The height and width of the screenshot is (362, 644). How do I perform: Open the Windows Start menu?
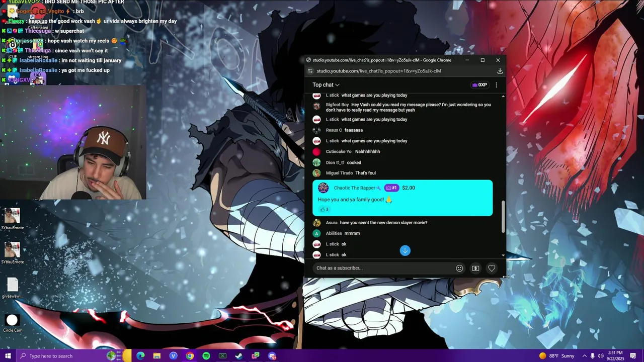[8, 356]
